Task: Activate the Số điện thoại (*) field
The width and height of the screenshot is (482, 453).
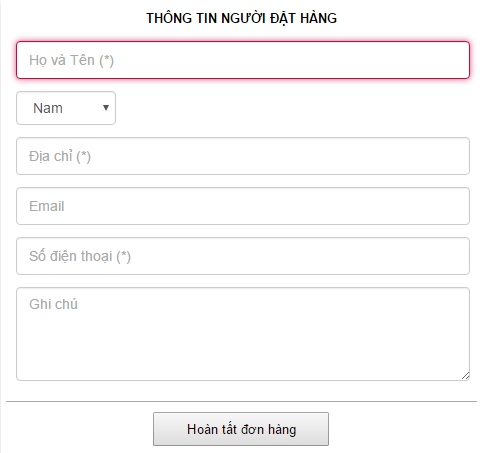Action: pyautogui.click(x=243, y=256)
